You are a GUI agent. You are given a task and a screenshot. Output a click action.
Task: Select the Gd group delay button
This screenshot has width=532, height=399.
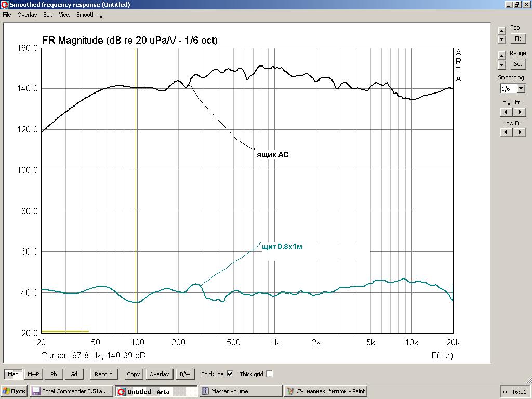point(74,374)
